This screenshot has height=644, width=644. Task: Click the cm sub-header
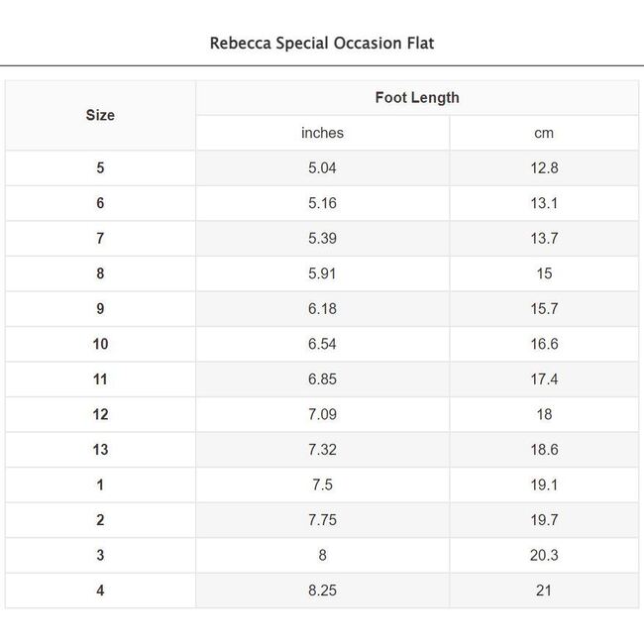pos(544,133)
